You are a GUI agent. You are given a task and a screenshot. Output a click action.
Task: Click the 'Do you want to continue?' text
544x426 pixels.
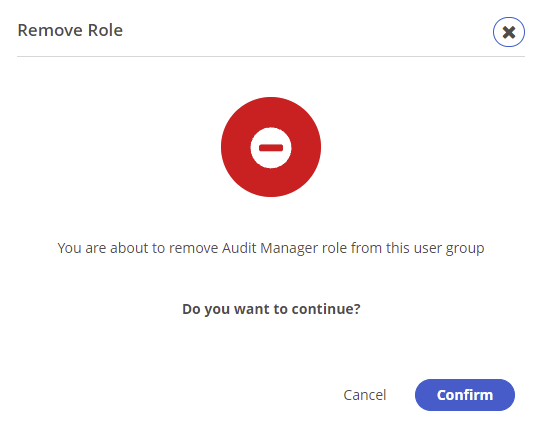click(271, 309)
